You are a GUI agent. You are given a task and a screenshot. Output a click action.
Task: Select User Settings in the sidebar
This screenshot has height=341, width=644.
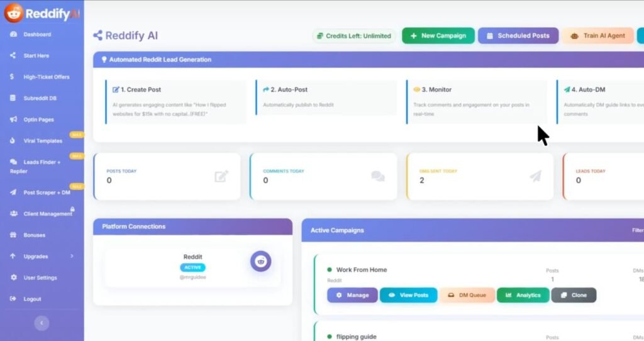(x=40, y=277)
